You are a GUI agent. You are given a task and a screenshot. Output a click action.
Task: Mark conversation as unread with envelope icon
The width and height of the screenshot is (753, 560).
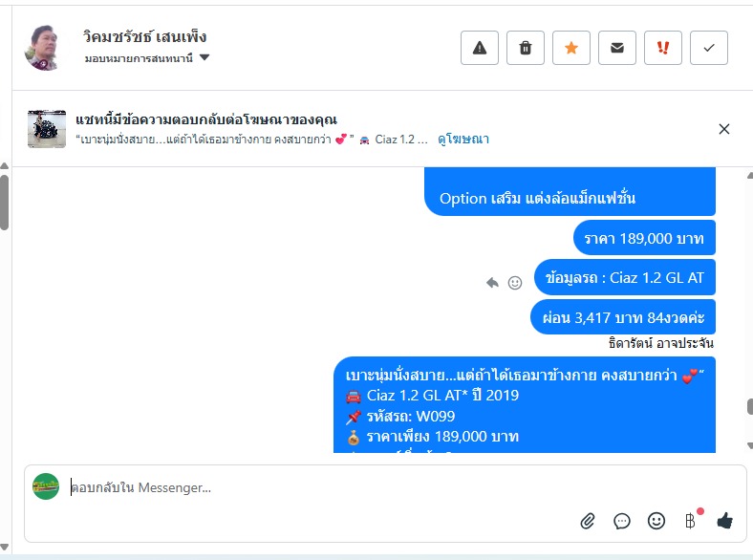point(617,48)
